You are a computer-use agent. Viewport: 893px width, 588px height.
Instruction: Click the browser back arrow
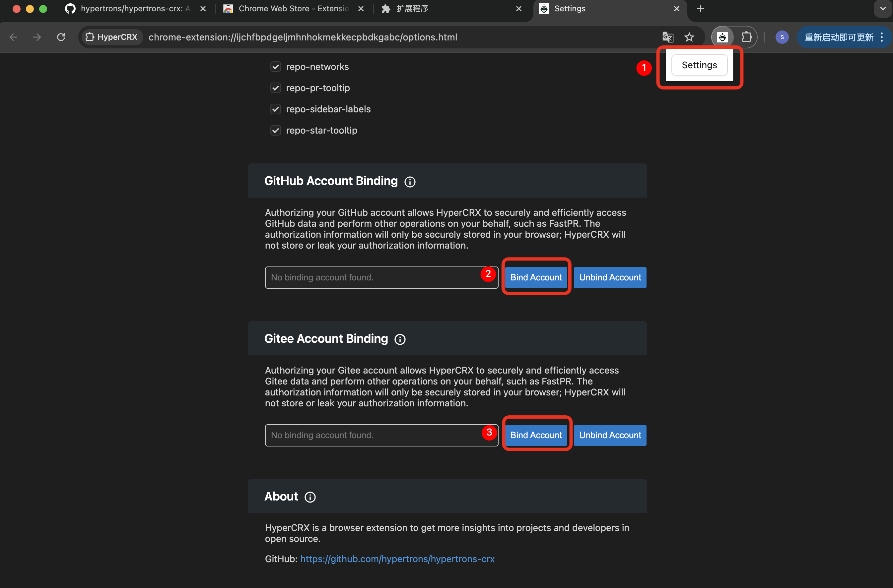(14, 37)
